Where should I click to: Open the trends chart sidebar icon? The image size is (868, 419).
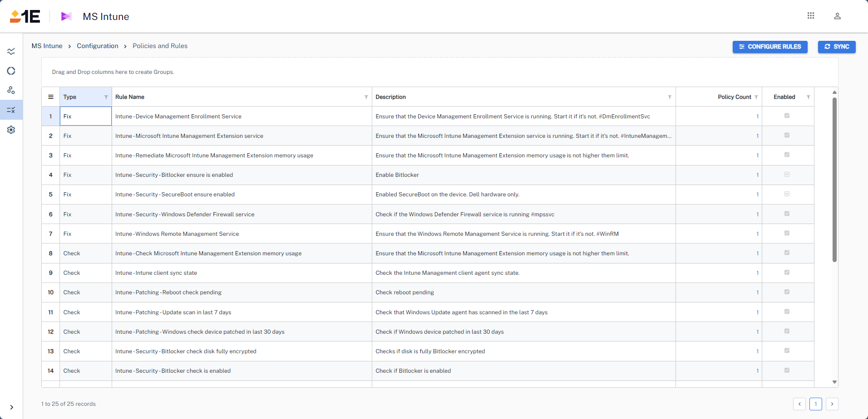pyautogui.click(x=11, y=51)
